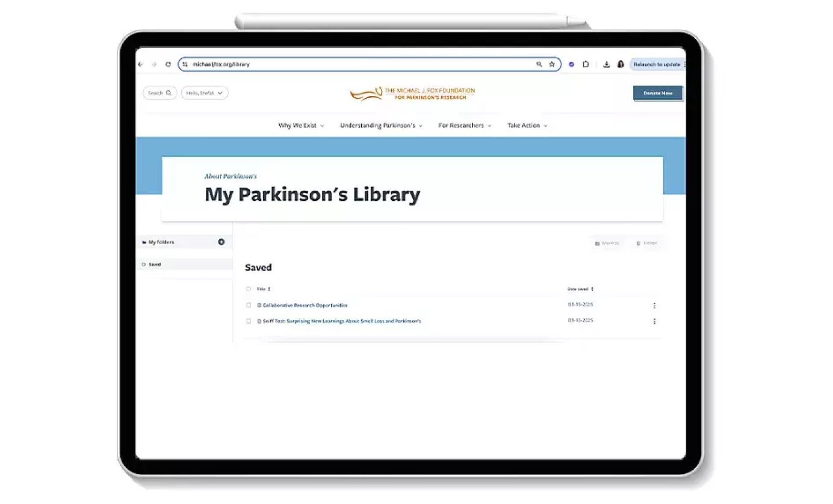Click the Delete button
This screenshot has width=833, height=504.
point(647,243)
